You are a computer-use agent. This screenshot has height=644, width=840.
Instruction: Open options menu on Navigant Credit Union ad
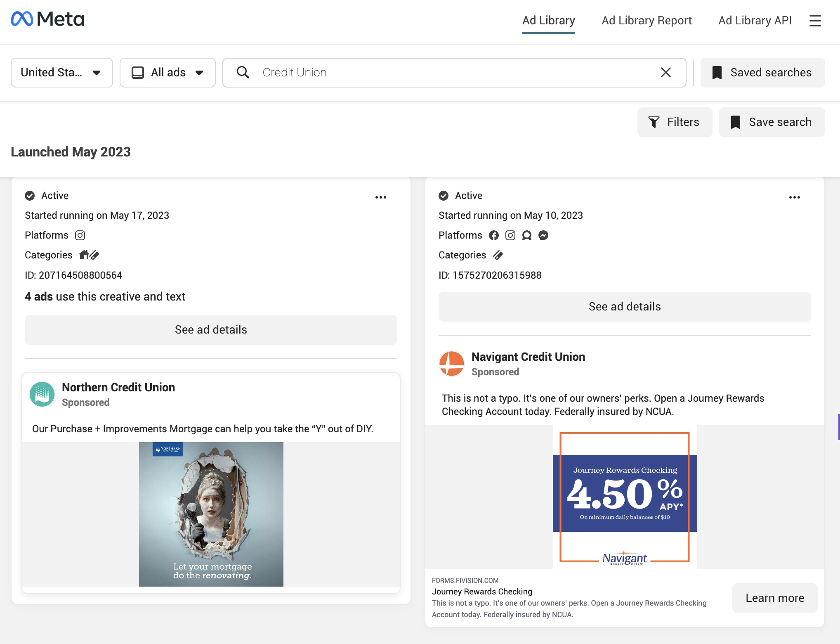tap(794, 197)
